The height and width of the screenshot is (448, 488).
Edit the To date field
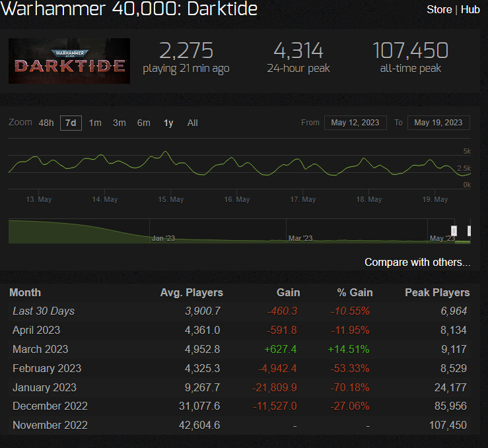pos(438,123)
